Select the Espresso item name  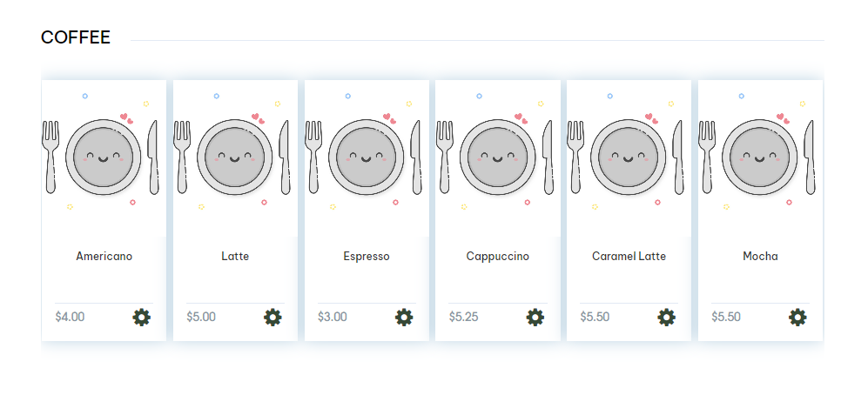click(x=367, y=257)
